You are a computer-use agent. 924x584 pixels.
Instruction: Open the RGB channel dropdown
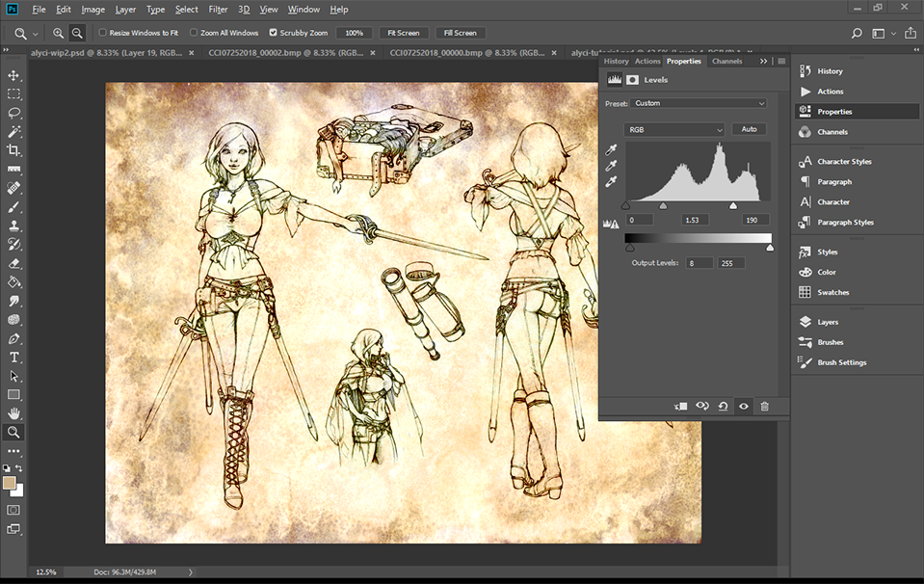click(x=674, y=129)
